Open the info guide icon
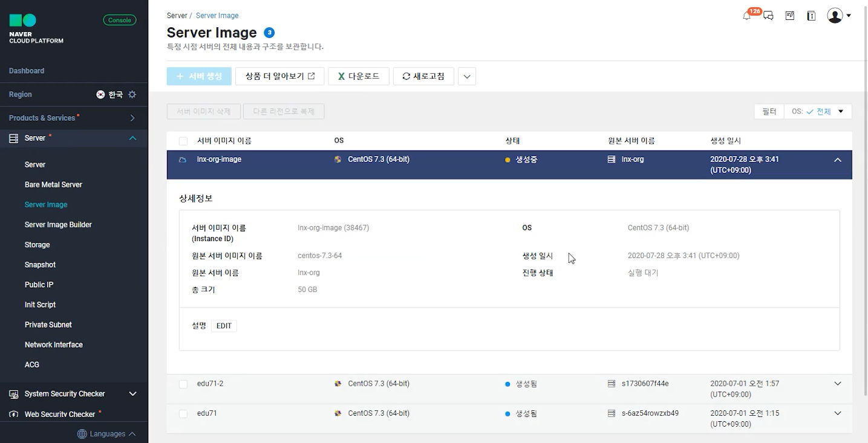The width and height of the screenshot is (868, 443). (811, 16)
